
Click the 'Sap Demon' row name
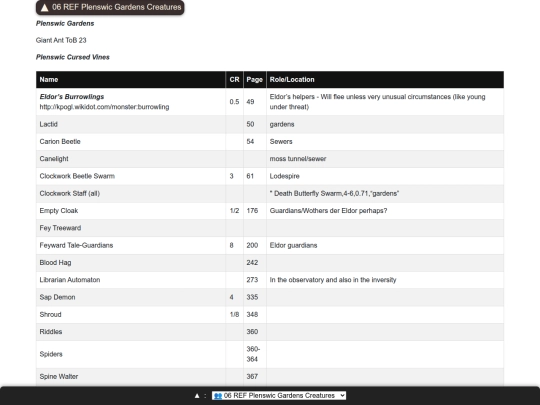[58, 297]
